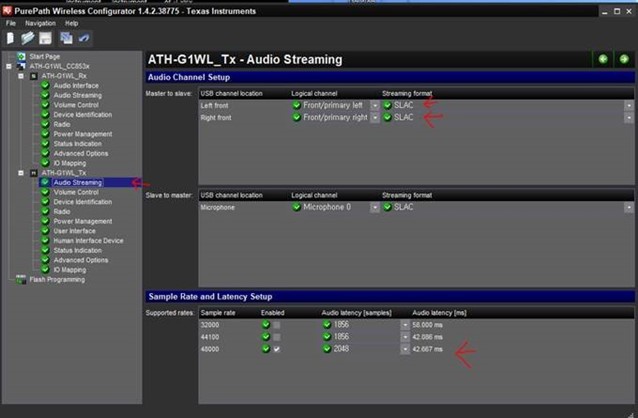Go to previous page with green back arrow
This screenshot has width=638, height=418.
tap(603, 59)
